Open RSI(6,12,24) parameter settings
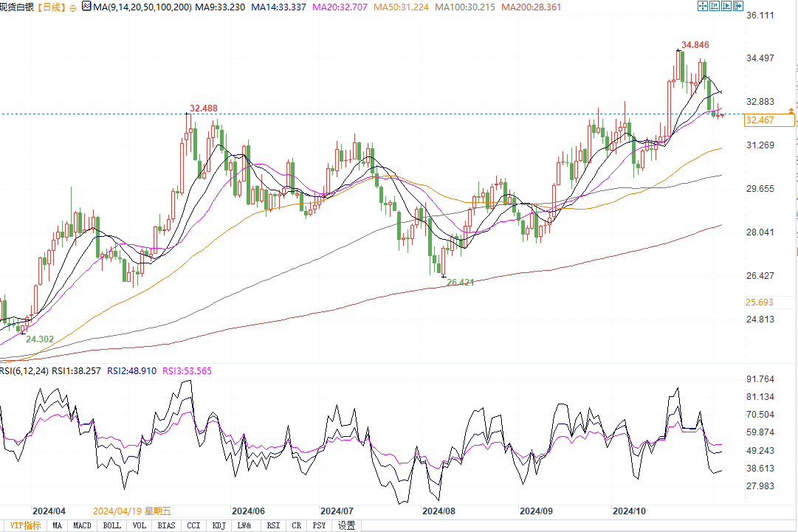 [x=24, y=371]
